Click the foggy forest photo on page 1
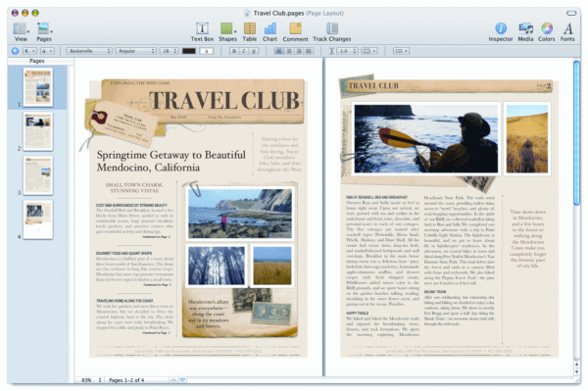This screenshot has width=588, height=391. coord(216,266)
